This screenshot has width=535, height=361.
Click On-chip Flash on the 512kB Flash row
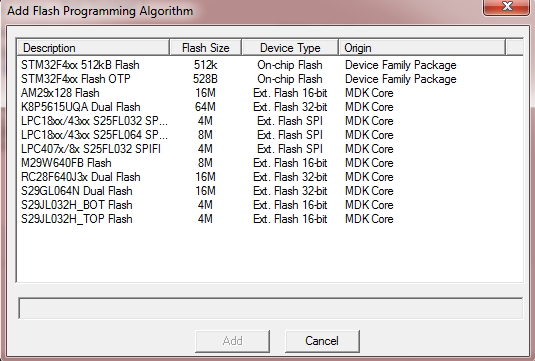[290, 65]
